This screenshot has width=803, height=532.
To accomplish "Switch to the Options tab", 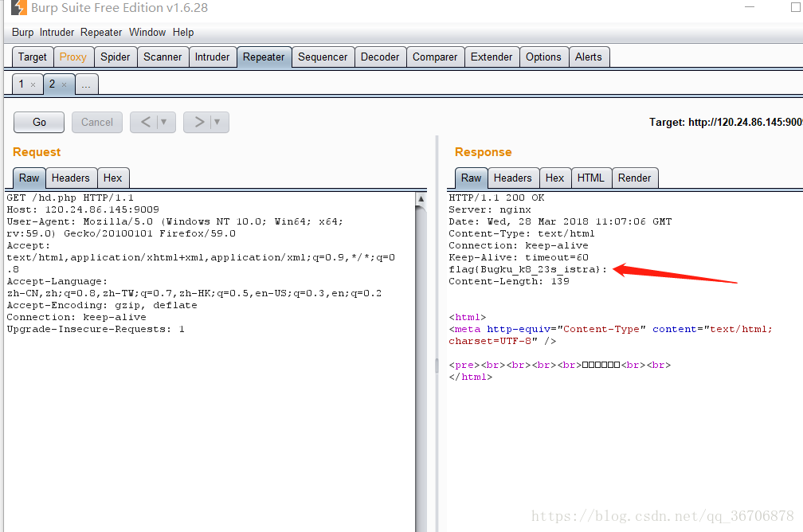I will coord(543,57).
